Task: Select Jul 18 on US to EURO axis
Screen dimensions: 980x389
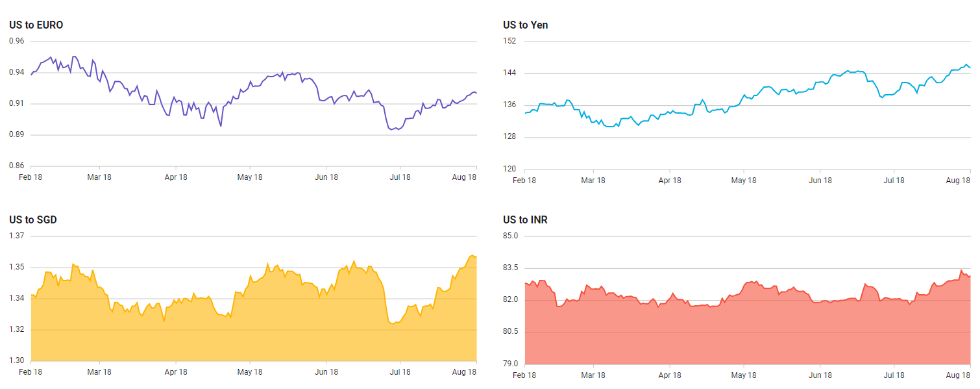Action: [x=400, y=177]
